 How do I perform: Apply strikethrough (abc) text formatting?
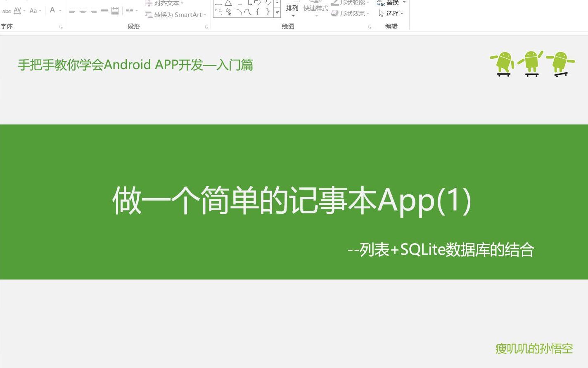coord(7,11)
